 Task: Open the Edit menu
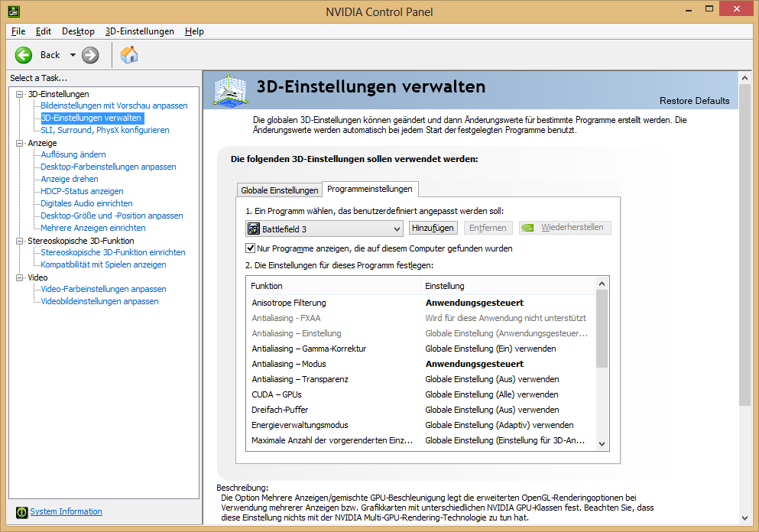pyautogui.click(x=43, y=31)
